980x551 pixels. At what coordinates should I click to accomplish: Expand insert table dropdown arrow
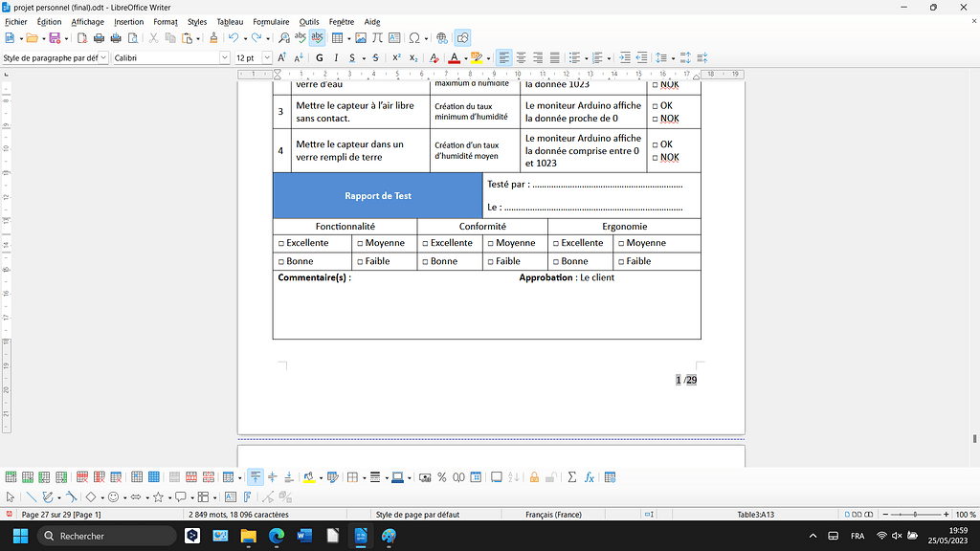coord(348,38)
